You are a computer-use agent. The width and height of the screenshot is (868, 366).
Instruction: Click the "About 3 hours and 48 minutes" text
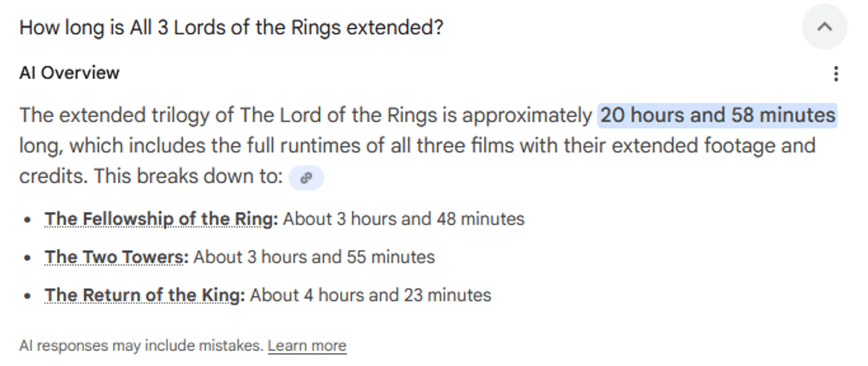[x=404, y=218]
